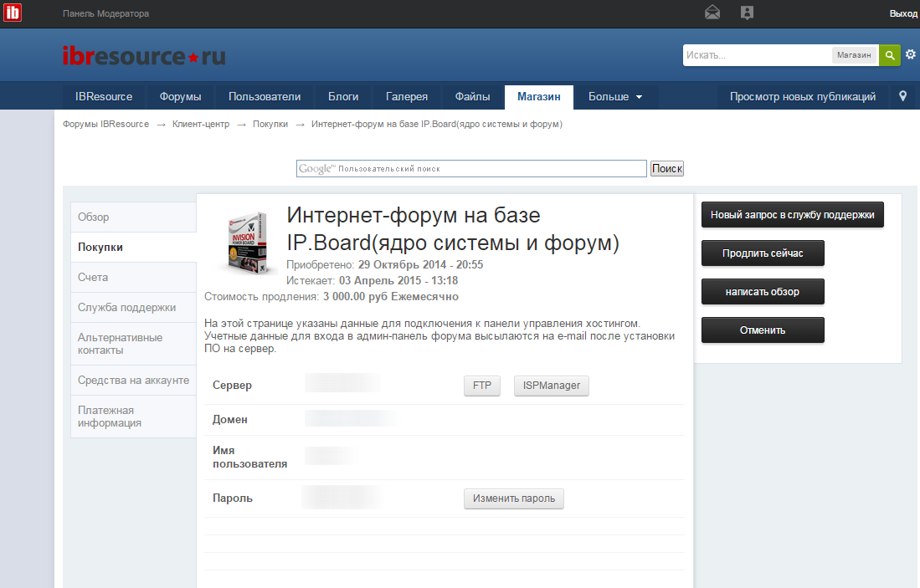
Task: Click Панель Модератора link
Action: pos(105,13)
